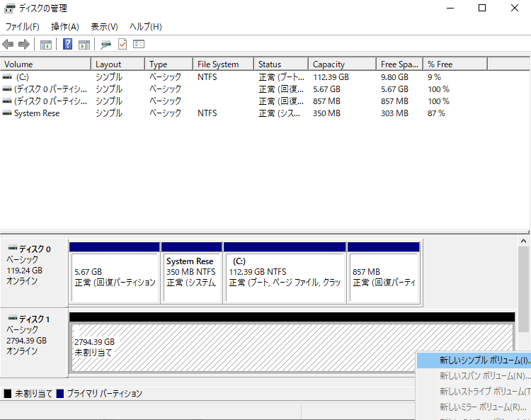The width and height of the screenshot is (531, 420).
Task: Open the 操作(A) menu
Action: [x=64, y=27]
